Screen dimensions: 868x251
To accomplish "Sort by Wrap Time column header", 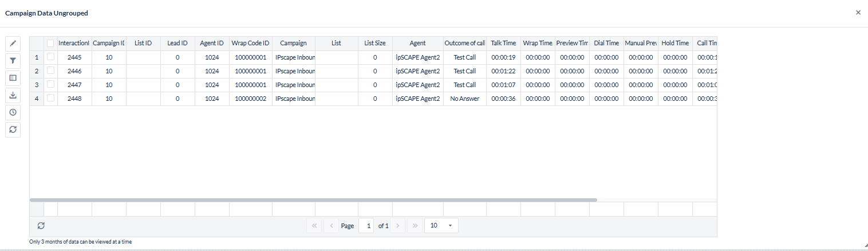I will [x=538, y=43].
